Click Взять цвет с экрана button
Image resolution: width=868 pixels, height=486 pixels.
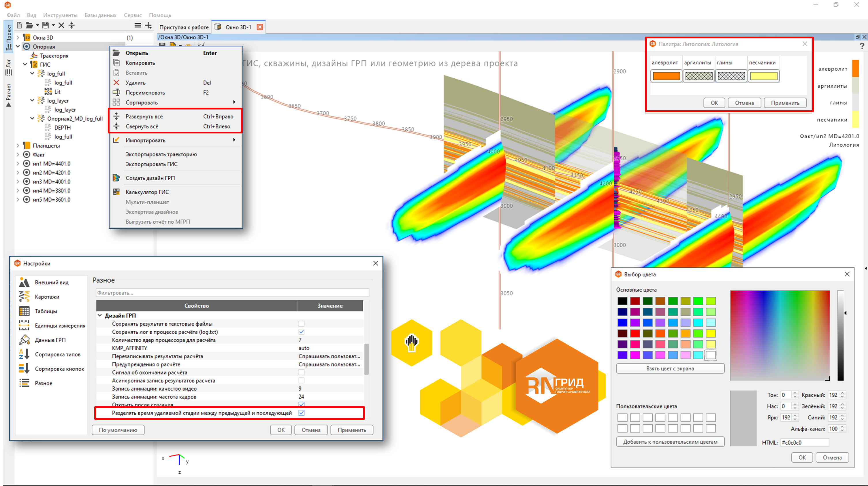click(670, 368)
